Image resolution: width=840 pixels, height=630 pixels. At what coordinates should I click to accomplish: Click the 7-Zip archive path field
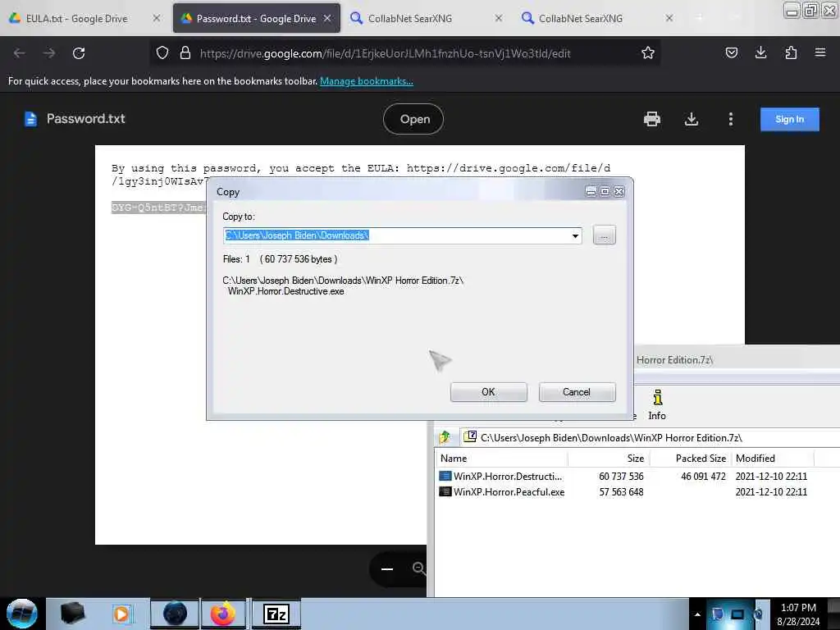click(x=651, y=438)
